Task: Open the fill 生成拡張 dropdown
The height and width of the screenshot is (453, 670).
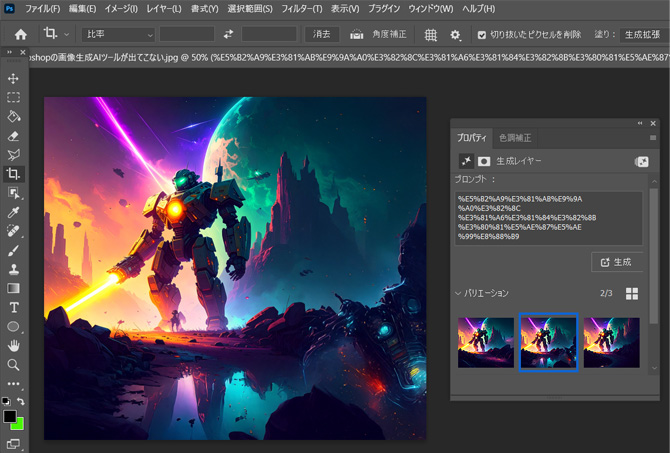Action: [x=644, y=35]
